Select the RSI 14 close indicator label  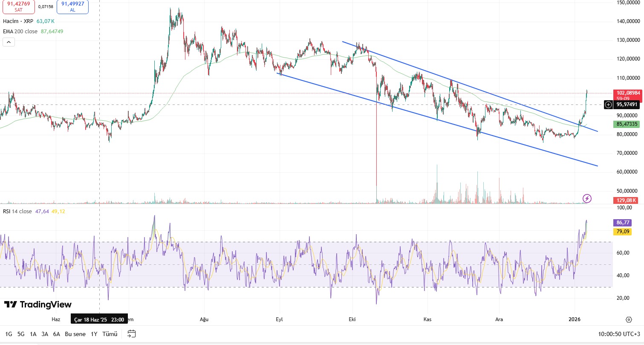click(x=17, y=212)
